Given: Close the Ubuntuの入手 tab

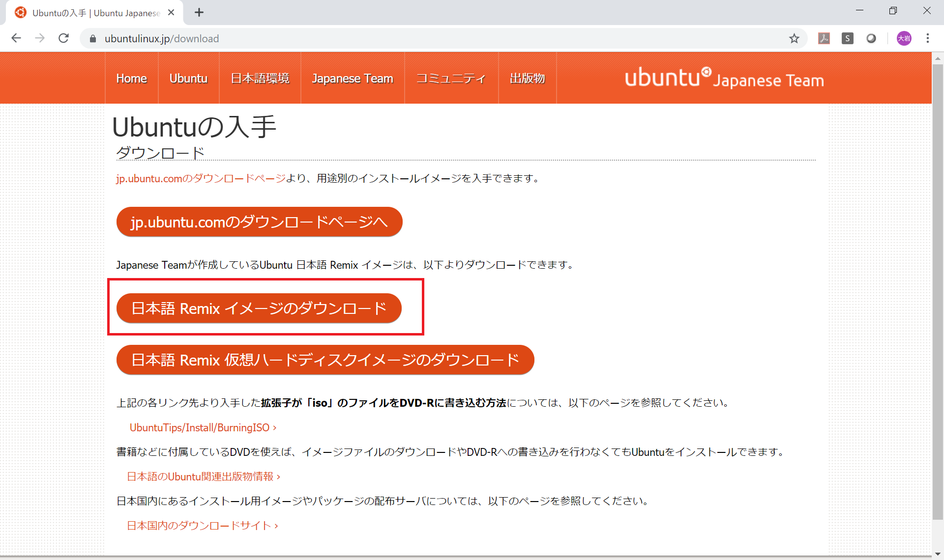Looking at the screenshot, I should pyautogui.click(x=171, y=13).
